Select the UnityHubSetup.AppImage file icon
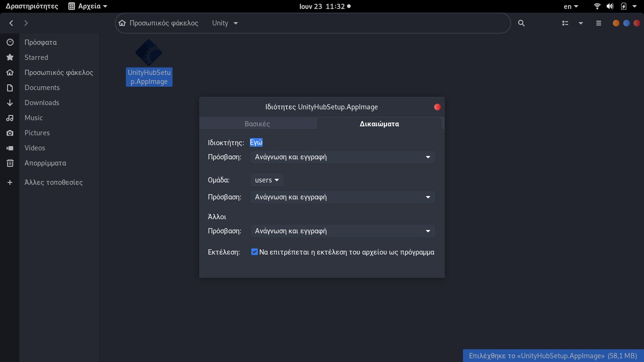The height and width of the screenshot is (362, 644). (x=149, y=52)
